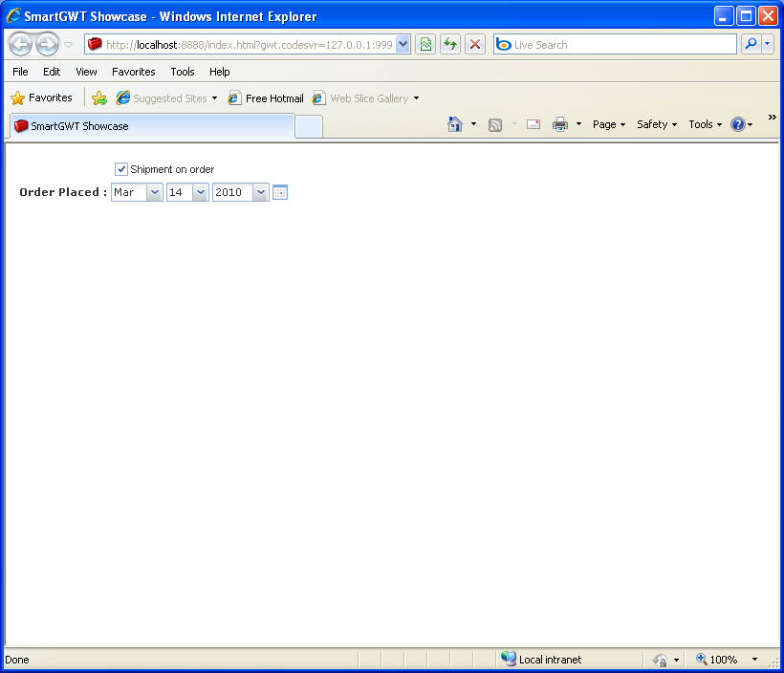Open the View menu

pos(86,72)
